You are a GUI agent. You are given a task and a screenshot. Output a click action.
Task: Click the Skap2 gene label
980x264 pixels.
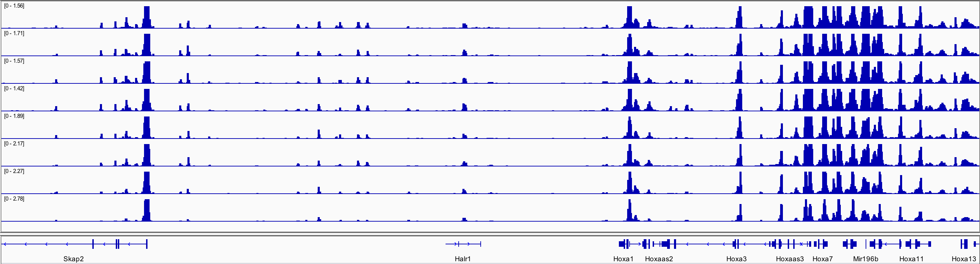(x=73, y=259)
